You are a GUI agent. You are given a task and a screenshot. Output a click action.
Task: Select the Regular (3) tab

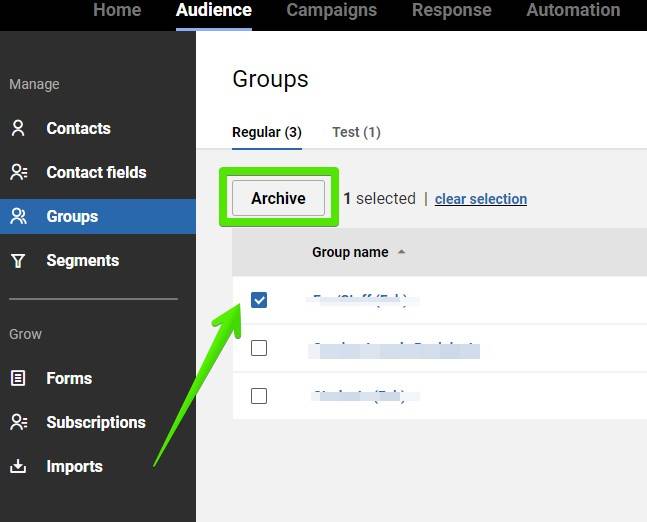pos(267,132)
